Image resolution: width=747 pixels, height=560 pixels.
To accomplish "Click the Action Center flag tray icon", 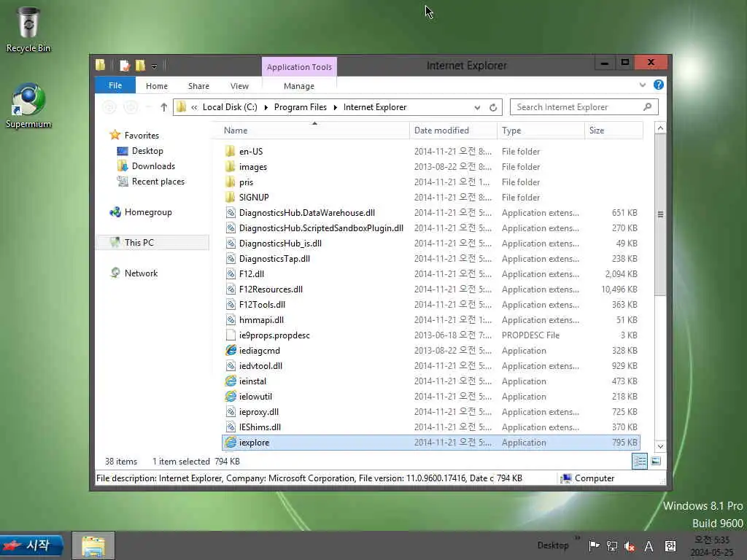I will (594, 546).
